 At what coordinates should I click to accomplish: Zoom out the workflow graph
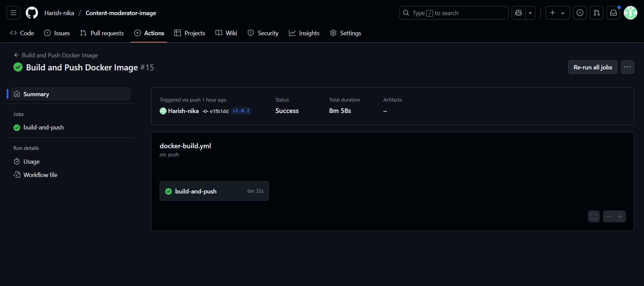point(609,217)
